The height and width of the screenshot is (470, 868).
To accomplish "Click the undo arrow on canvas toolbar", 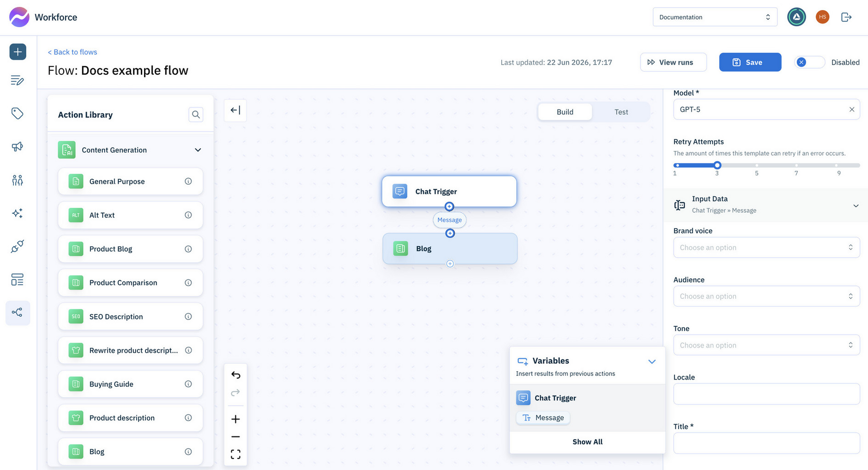I will [x=235, y=375].
